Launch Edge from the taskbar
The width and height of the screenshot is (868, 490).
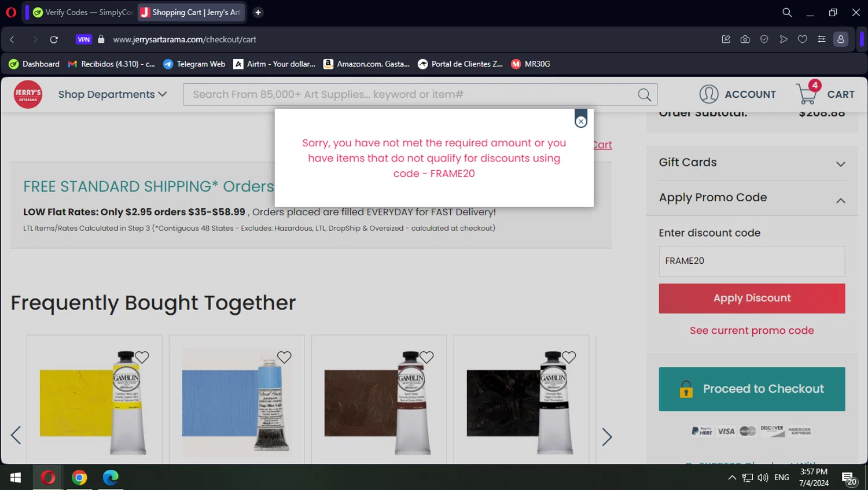pyautogui.click(x=111, y=477)
